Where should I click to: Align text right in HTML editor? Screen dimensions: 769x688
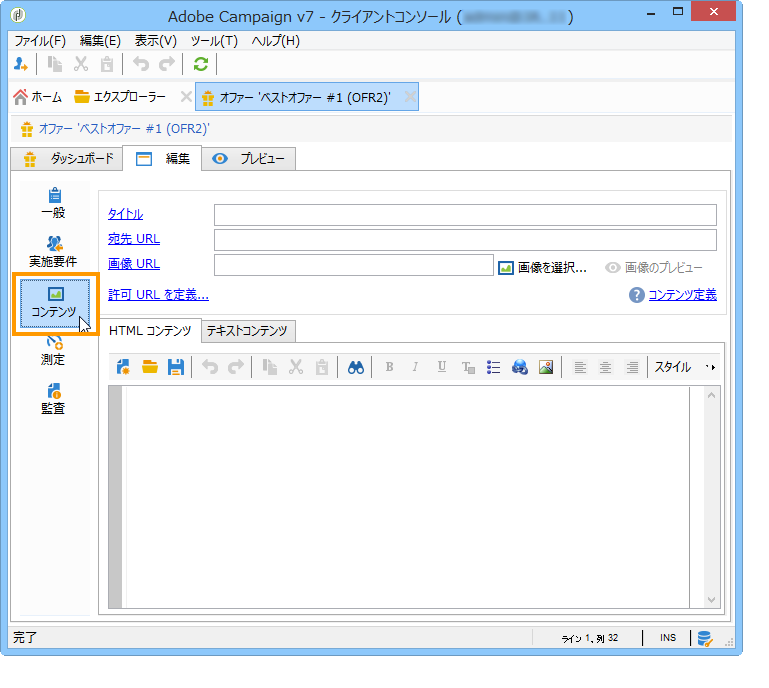point(632,367)
